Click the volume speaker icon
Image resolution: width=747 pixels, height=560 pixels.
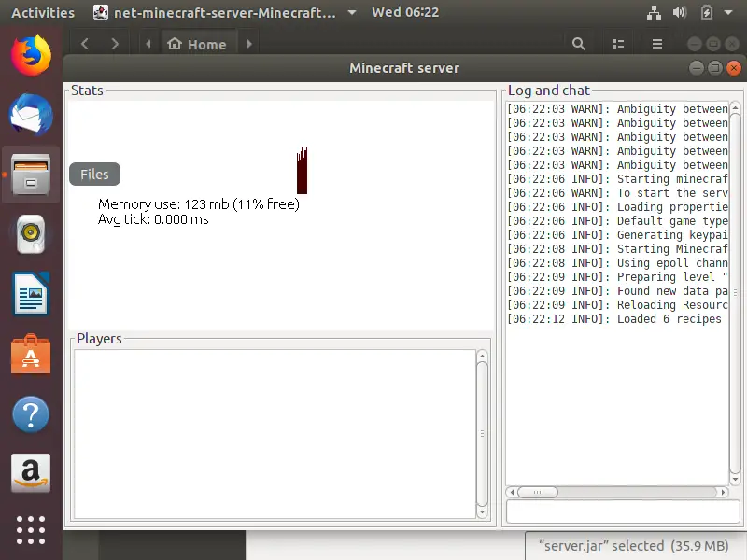point(680,12)
